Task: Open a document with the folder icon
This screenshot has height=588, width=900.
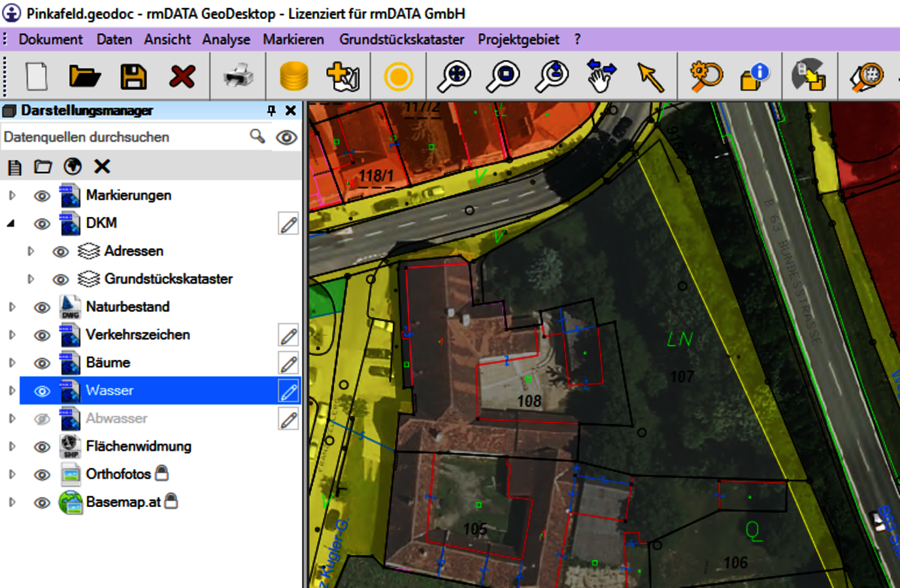Action: [x=84, y=76]
